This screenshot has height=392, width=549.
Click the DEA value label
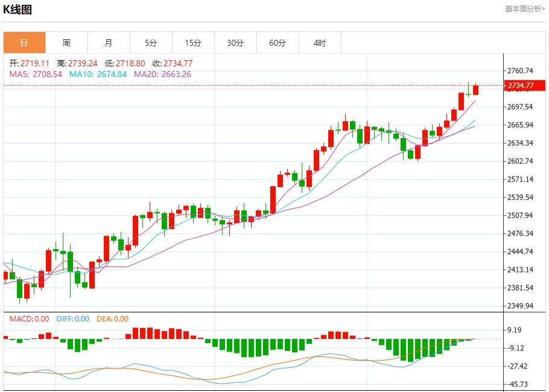pyautogui.click(x=112, y=319)
